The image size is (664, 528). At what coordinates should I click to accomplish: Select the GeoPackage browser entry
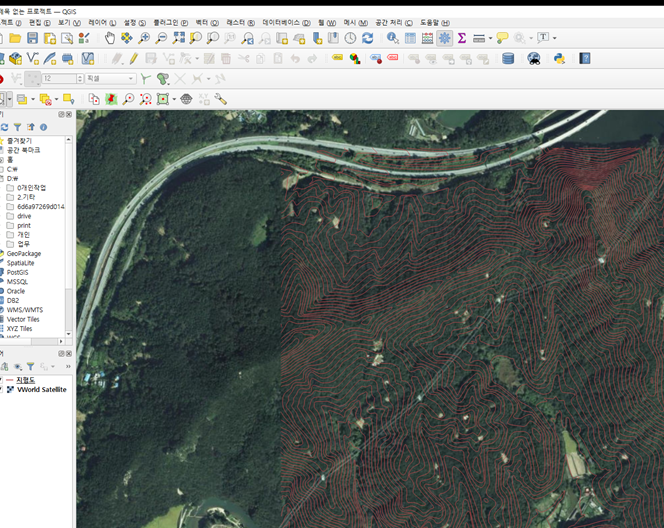coord(24,254)
